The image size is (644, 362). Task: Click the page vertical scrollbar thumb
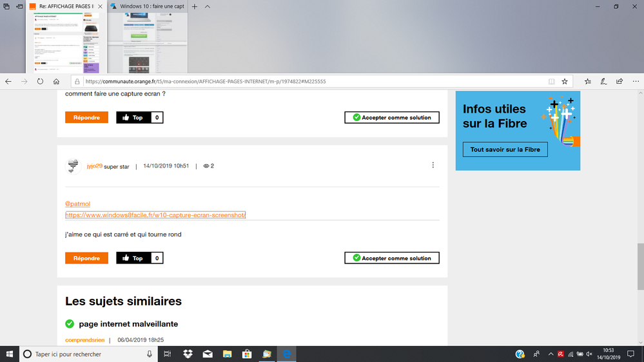coord(641,266)
